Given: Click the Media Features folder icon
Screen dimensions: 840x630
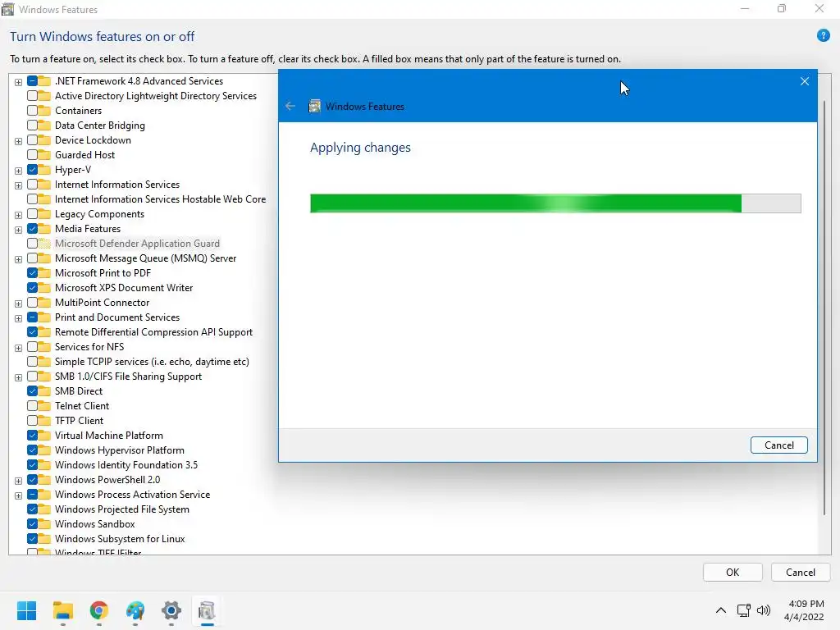Looking at the screenshot, I should pyautogui.click(x=45, y=229).
